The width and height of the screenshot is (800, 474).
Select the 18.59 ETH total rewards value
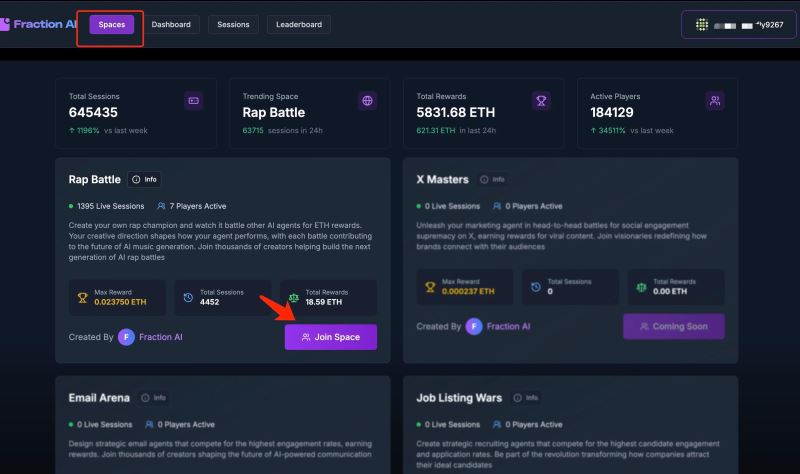click(323, 302)
